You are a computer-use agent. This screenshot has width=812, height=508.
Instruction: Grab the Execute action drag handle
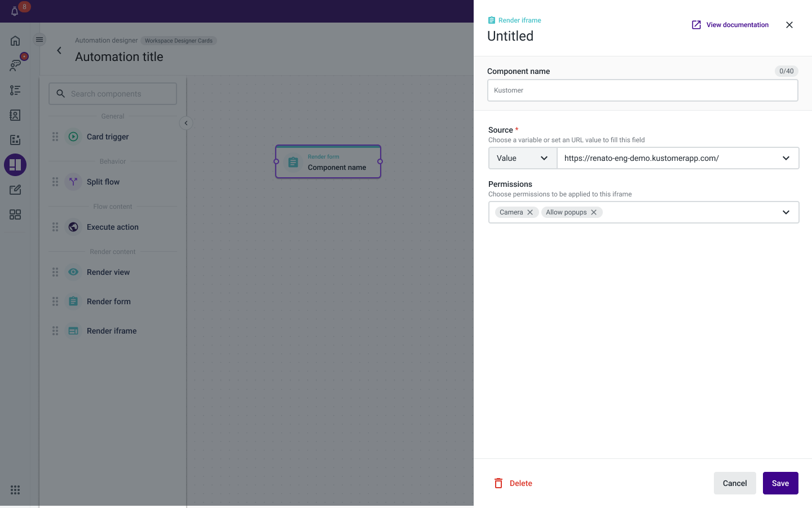tap(55, 227)
